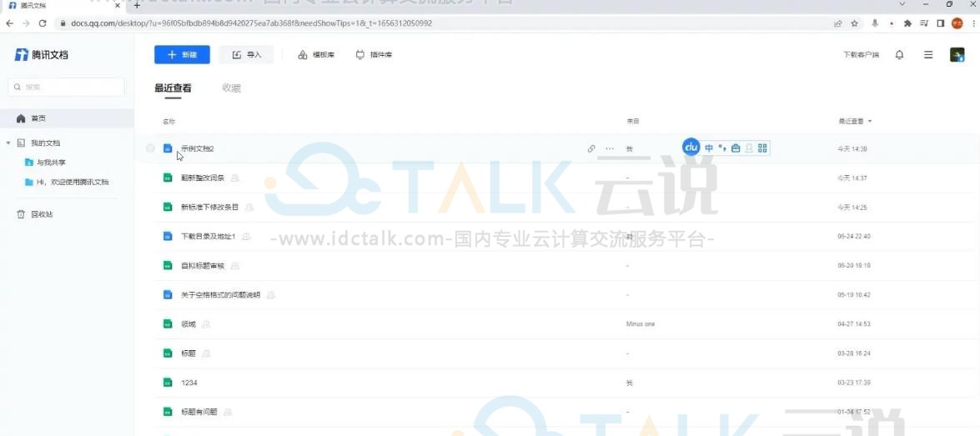Click the browser back arrow
Viewport: 980px width, 436px height.
pos(9,23)
